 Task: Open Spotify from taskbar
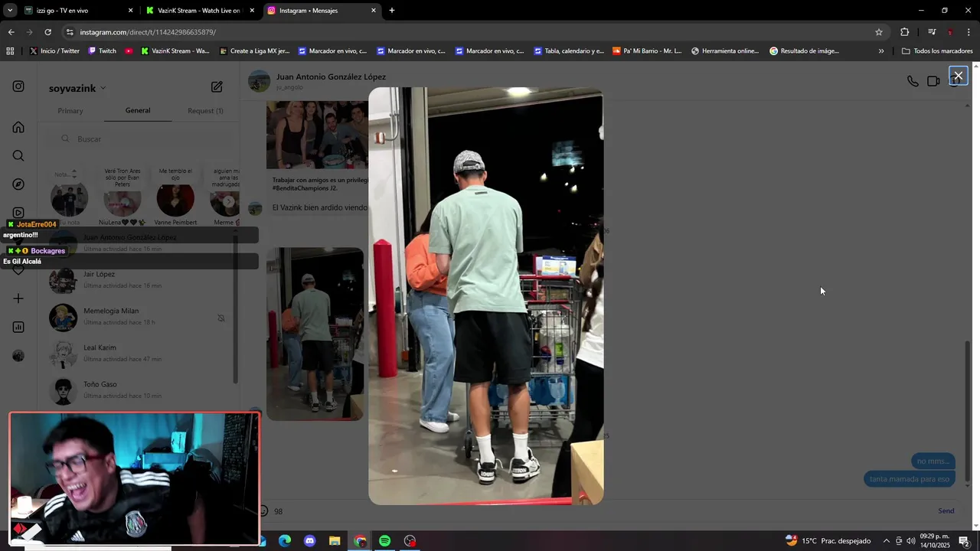384,541
